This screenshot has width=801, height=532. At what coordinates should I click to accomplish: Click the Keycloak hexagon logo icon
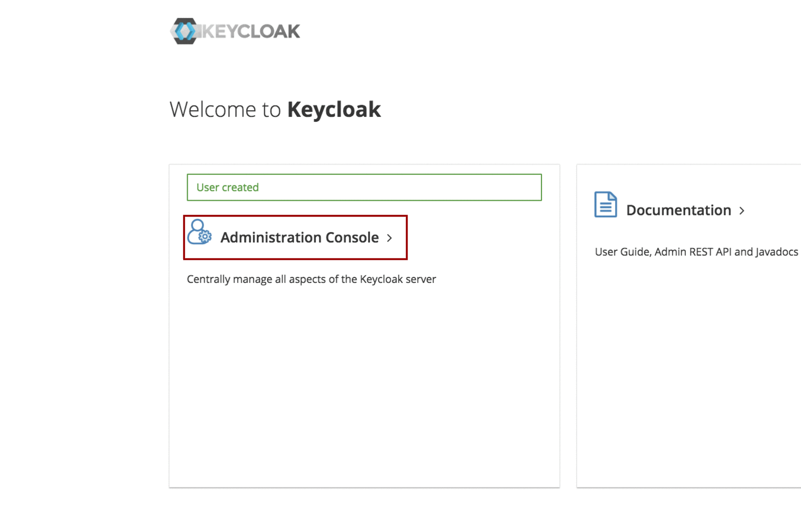(x=184, y=31)
